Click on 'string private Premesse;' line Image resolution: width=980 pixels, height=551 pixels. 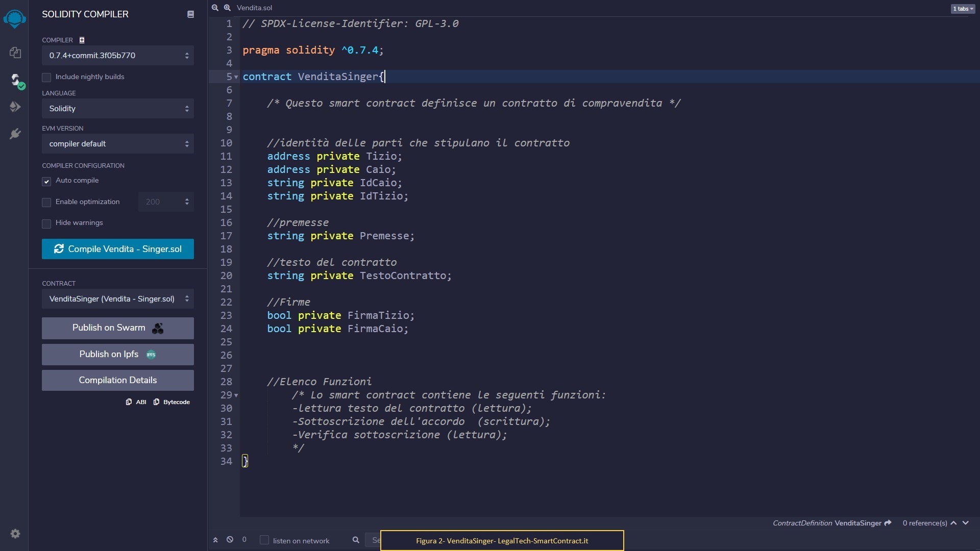click(x=340, y=236)
